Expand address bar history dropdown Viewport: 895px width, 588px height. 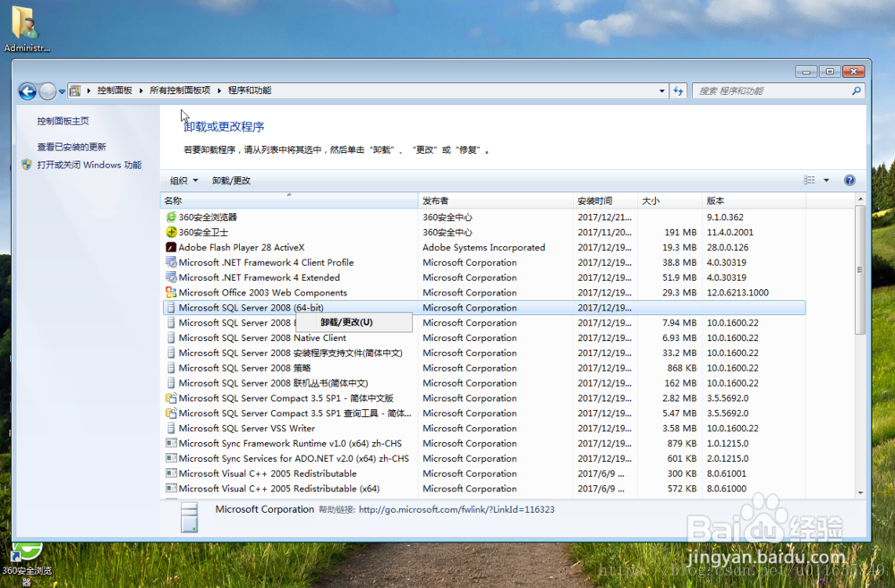coord(661,90)
